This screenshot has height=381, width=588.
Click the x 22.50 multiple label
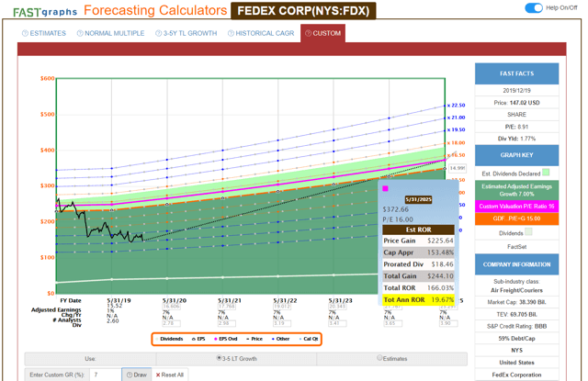[456, 106]
